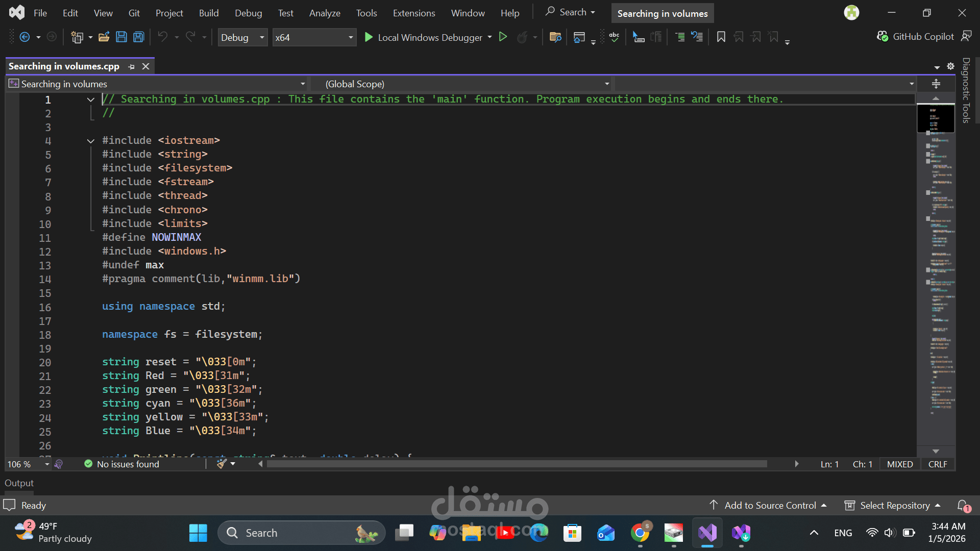Open the Find in Files icon

[555, 37]
